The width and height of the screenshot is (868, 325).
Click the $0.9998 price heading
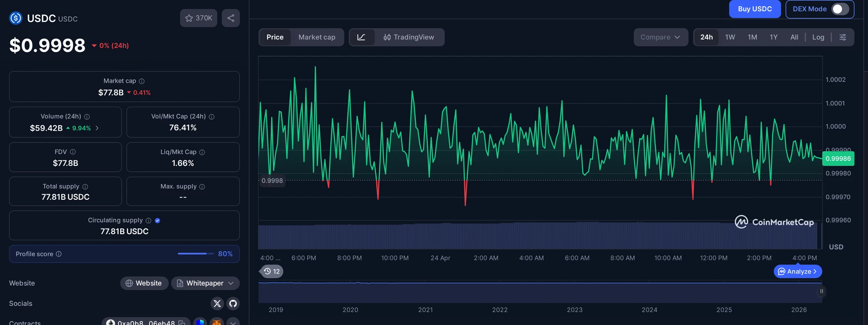47,45
